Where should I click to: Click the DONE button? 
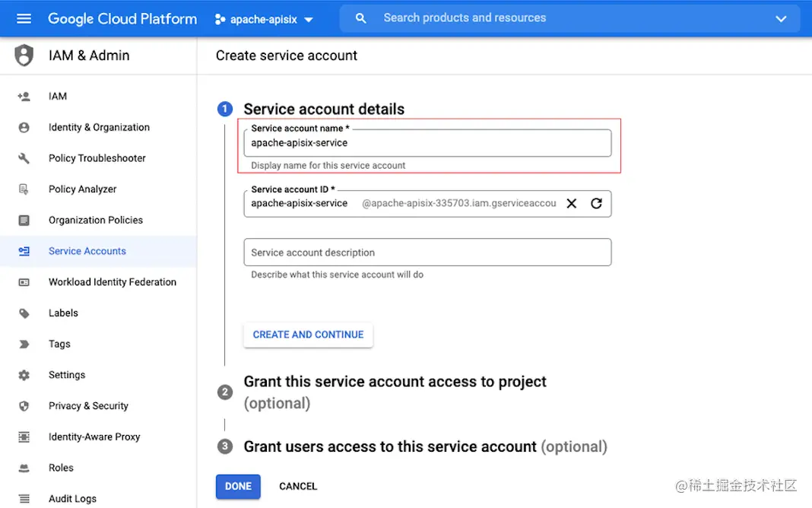tap(238, 486)
